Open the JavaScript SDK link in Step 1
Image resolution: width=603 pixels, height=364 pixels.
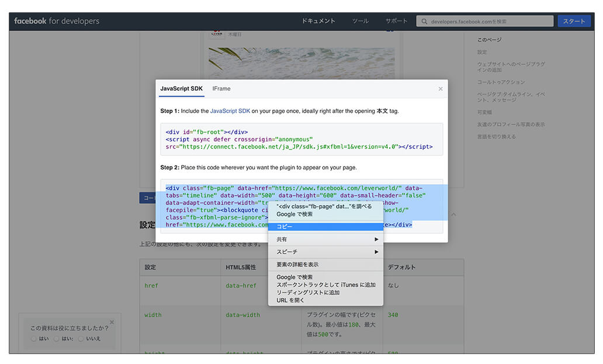tap(230, 111)
